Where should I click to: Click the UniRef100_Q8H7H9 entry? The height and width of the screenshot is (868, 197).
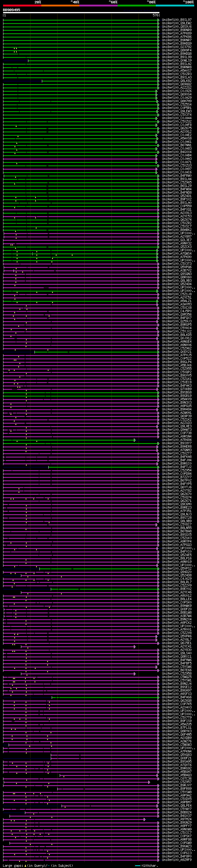click(x=177, y=101)
